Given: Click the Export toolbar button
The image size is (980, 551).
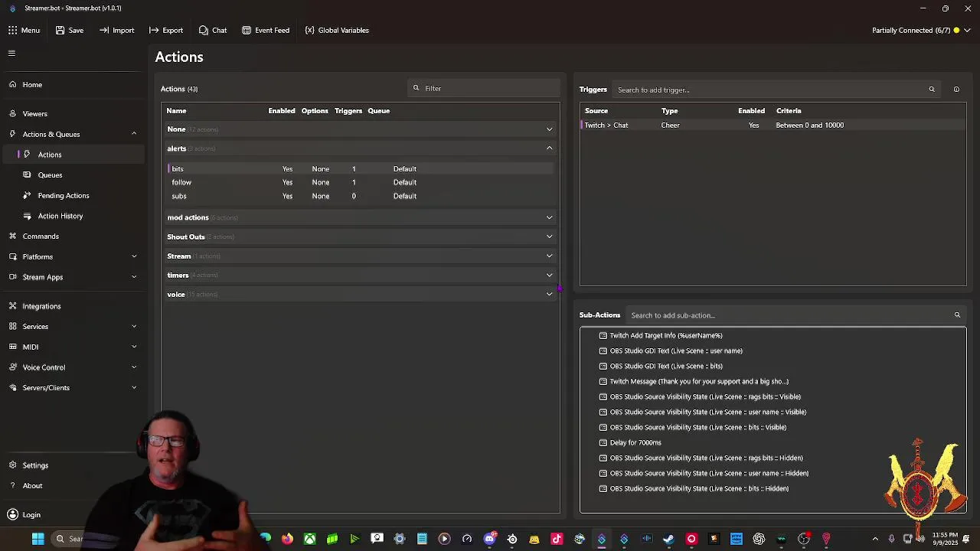Looking at the screenshot, I should (165, 30).
